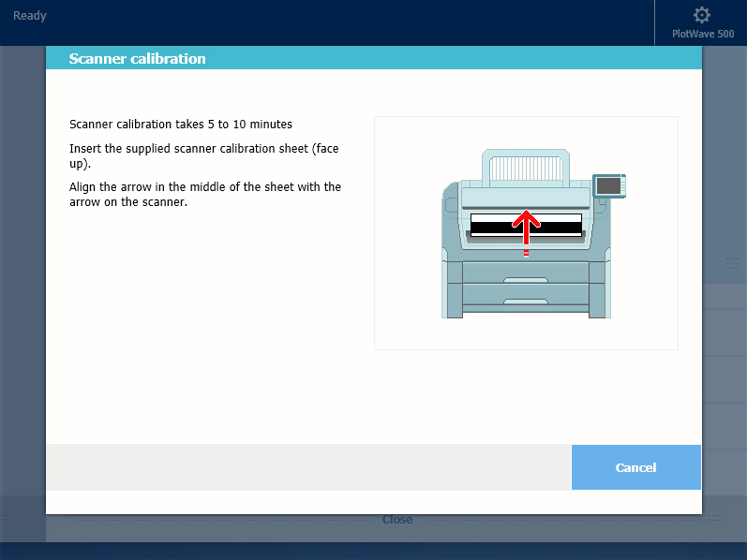Click the touch panel on printer illustration
747x560 pixels.
608,186
